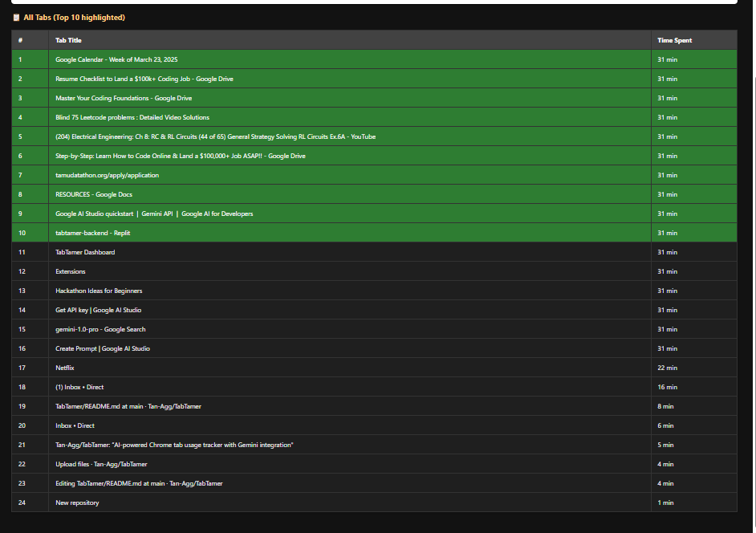The height and width of the screenshot is (533, 756).
Task: Select Google Calendar - Week of March 23 row
Action: pyautogui.click(x=374, y=59)
